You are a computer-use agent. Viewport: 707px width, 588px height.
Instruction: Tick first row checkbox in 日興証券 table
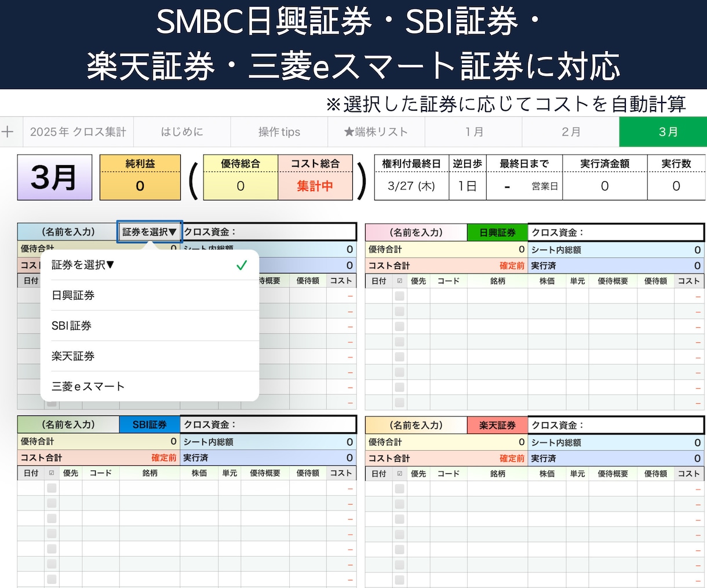399,296
